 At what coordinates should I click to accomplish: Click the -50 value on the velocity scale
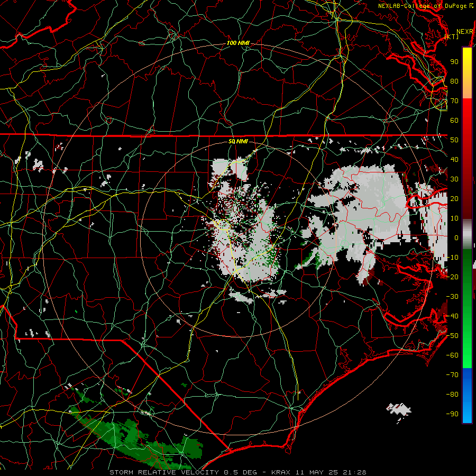point(452,336)
